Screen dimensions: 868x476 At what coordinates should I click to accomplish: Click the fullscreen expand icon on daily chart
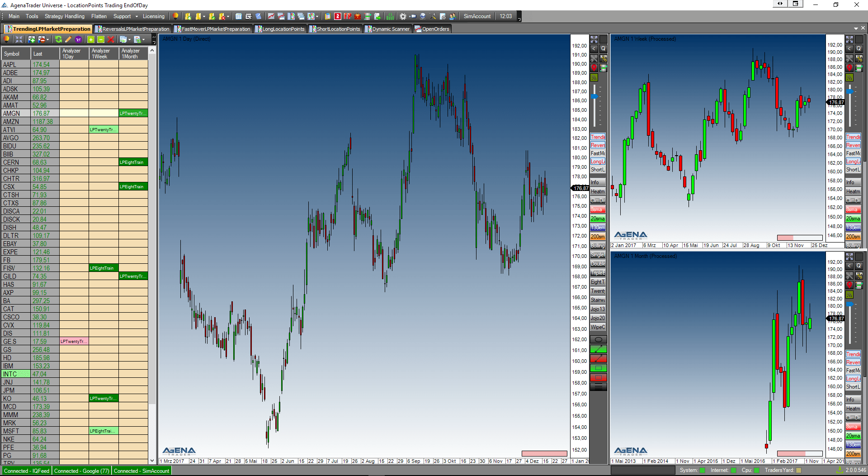594,39
